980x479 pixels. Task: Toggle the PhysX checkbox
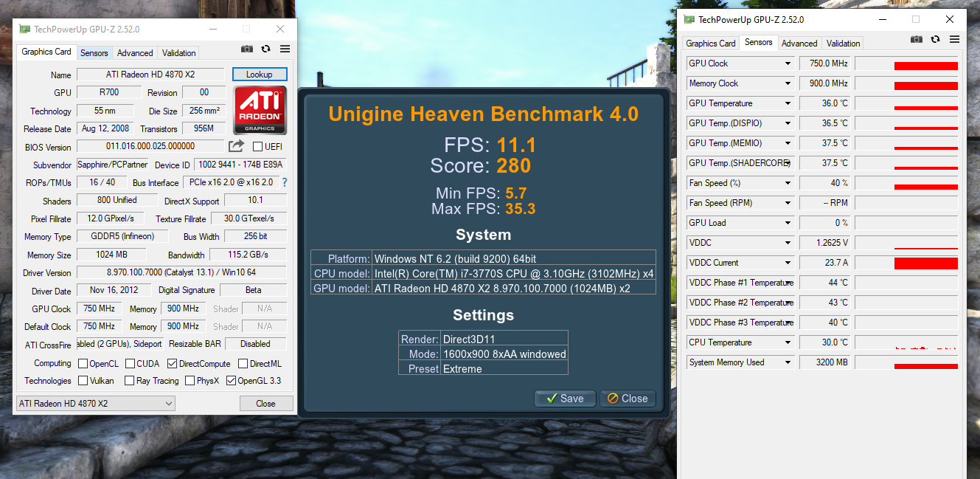(x=190, y=381)
